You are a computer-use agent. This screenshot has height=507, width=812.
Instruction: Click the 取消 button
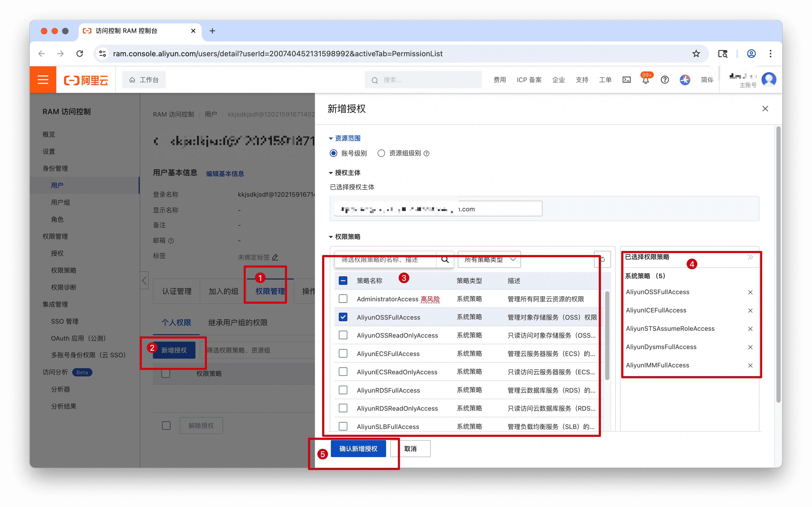click(410, 449)
